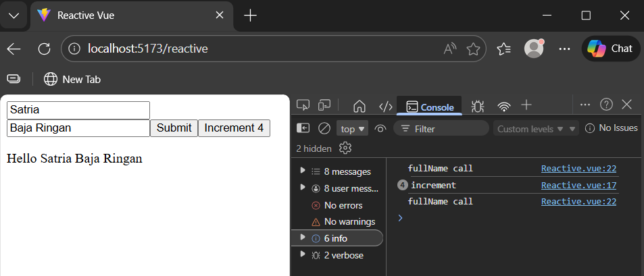The height and width of the screenshot is (276, 644).
Task: Activate the DevTools inspect element tool
Action: (x=303, y=105)
